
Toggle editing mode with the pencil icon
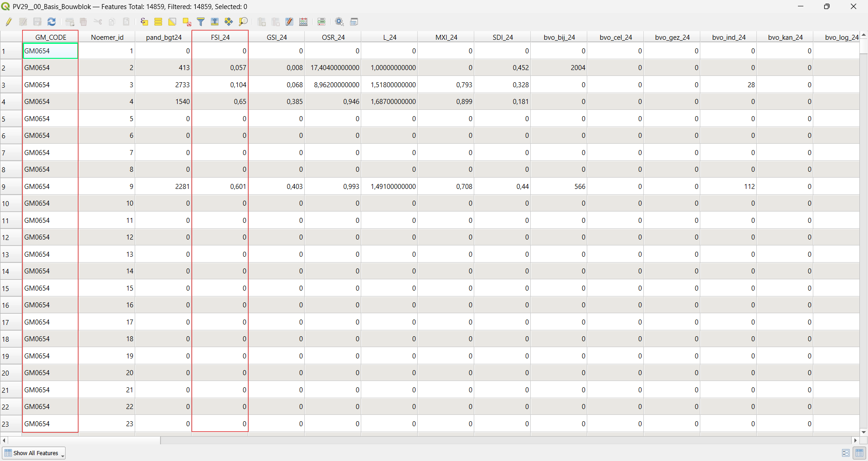coord(9,22)
